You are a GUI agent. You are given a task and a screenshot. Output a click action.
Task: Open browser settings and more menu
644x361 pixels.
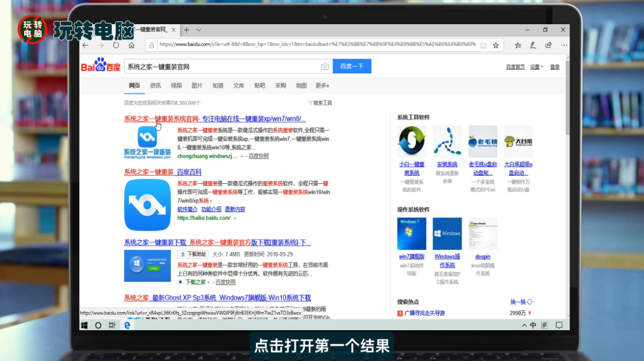[x=564, y=45]
